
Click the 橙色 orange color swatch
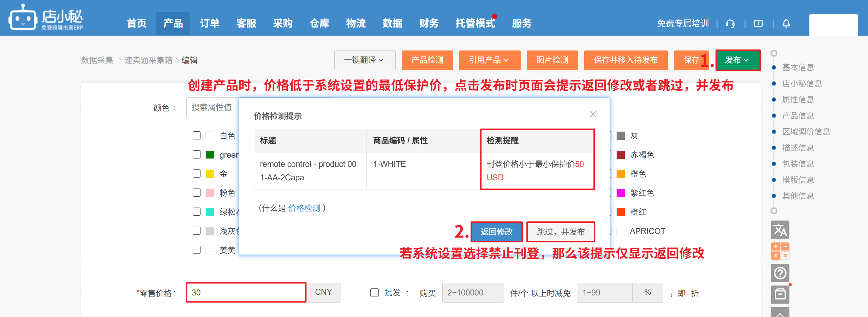[x=621, y=174]
